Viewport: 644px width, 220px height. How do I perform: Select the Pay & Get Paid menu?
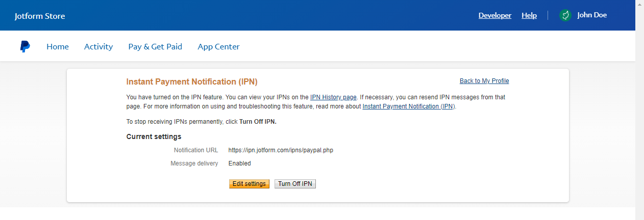[x=155, y=47]
